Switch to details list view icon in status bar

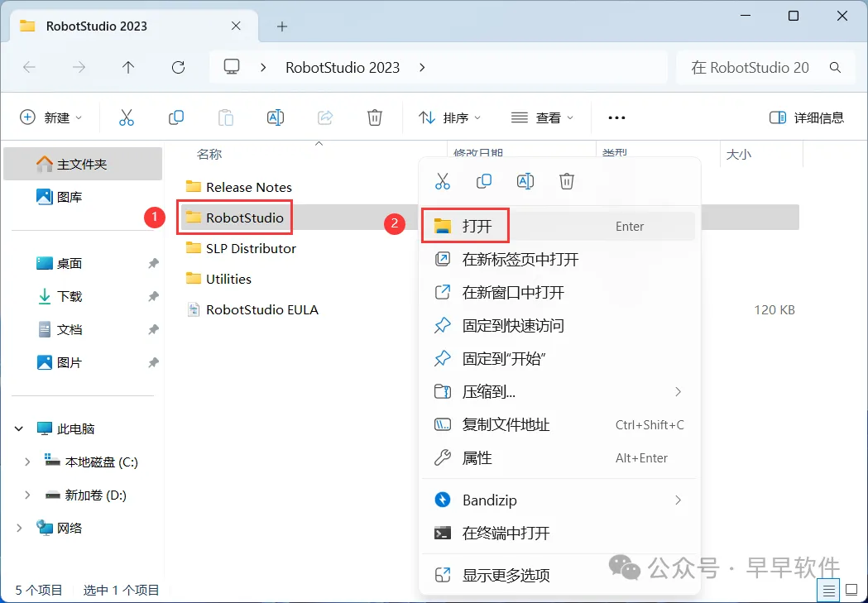pyautogui.click(x=829, y=591)
